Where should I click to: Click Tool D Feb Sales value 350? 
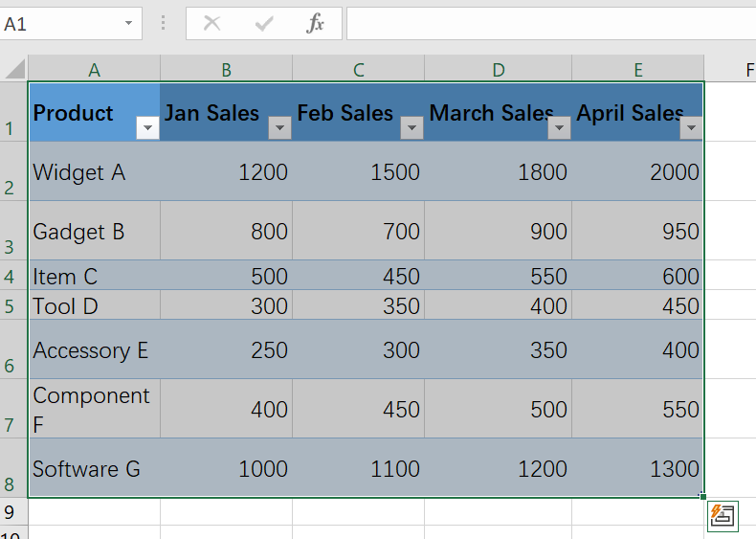click(x=358, y=304)
